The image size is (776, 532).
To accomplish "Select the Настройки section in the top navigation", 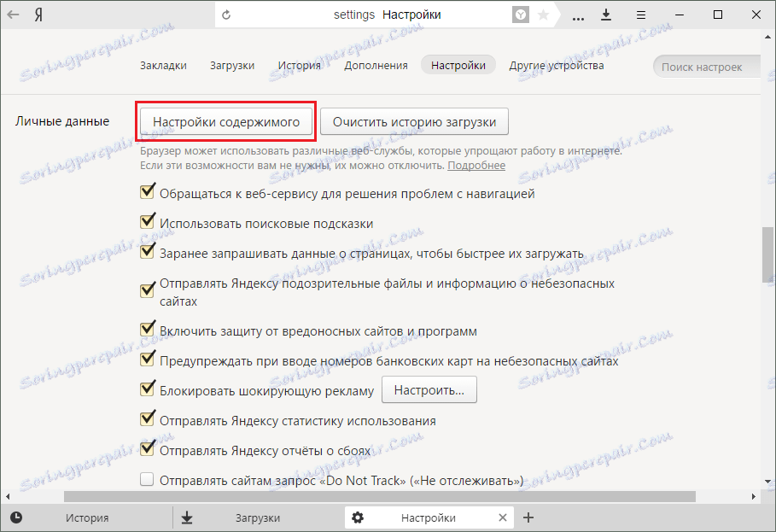I will 458,65.
